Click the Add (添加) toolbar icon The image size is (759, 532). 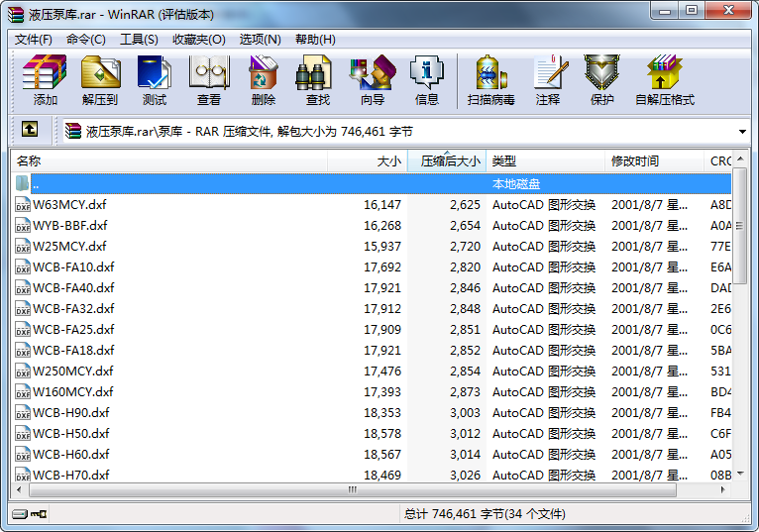(x=45, y=80)
